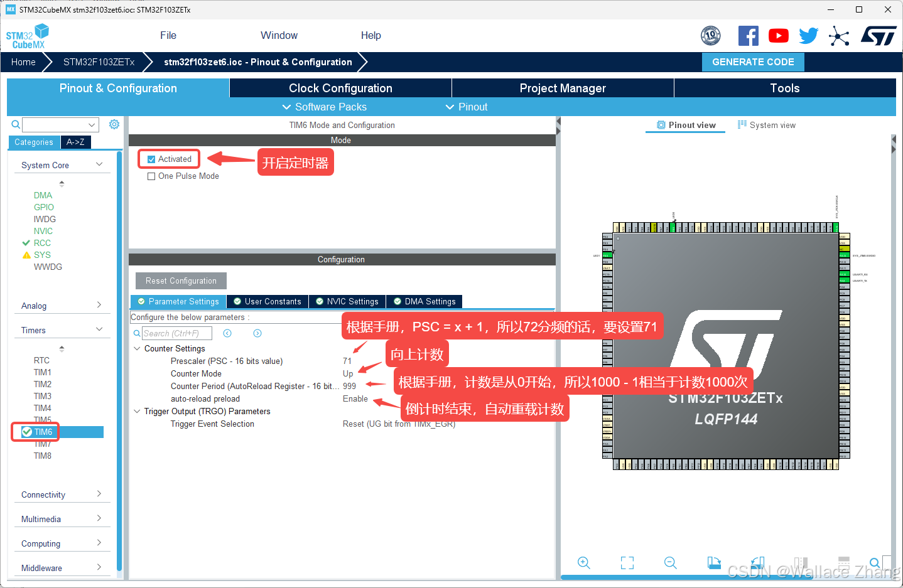Viewport: 903px width, 588px height.
Task: Click the System view grid icon
Action: (x=742, y=125)
